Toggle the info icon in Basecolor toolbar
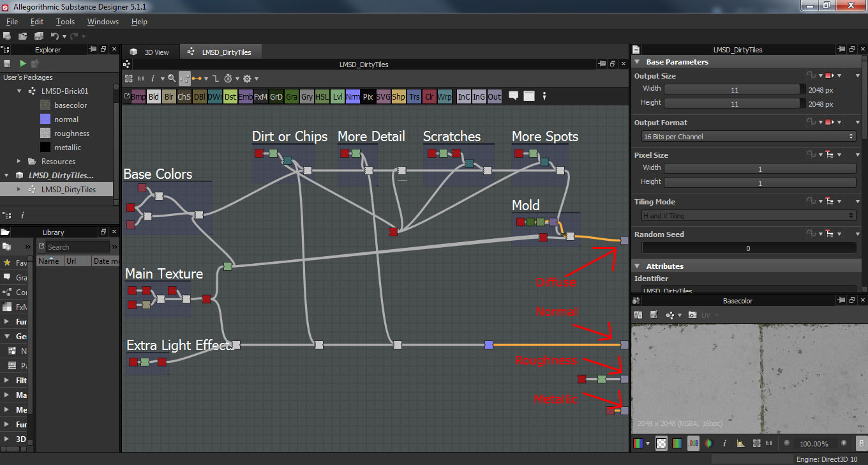This screenshot has width=868, height=465. [725, 443]
